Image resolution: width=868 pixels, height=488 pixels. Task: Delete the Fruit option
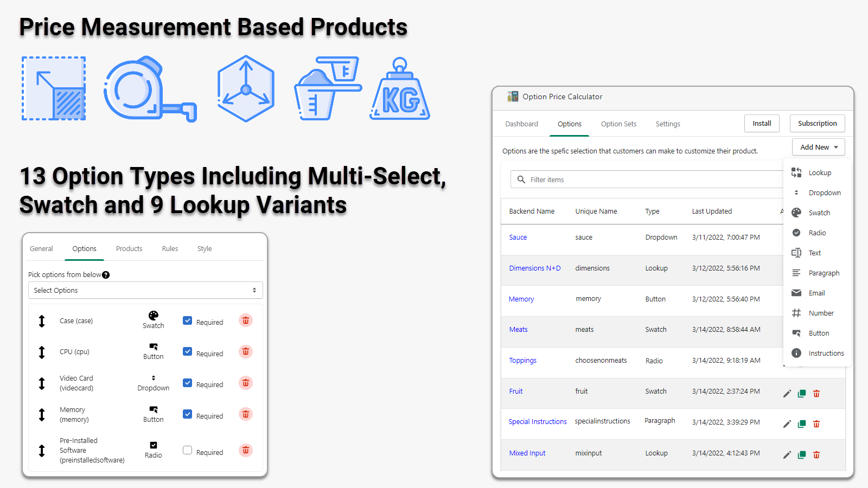[x=816, y=394]
